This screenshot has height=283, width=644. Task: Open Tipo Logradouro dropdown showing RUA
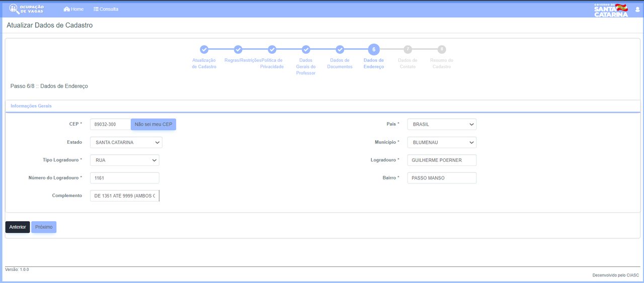pyautogui.click(x=125, y=160)
